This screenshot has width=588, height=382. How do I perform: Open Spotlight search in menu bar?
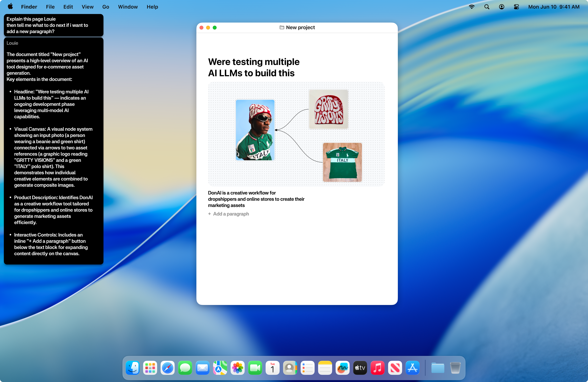(487, 7)
